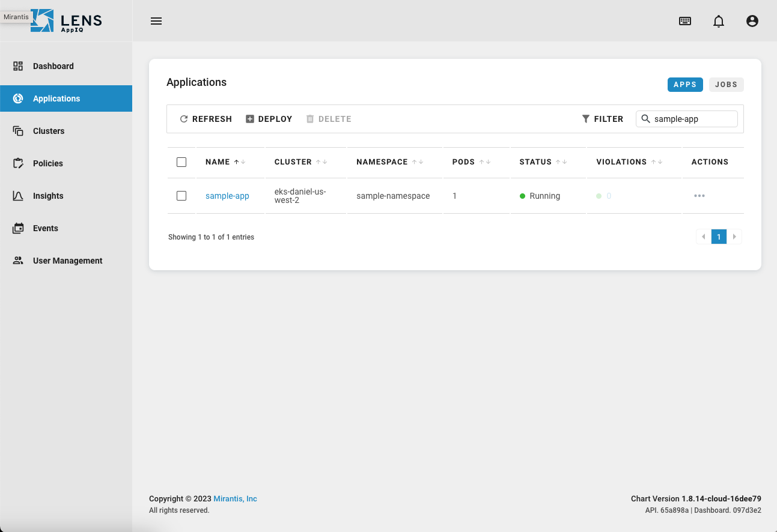Click the REFRESH button
Screen dimensions: 777x532
pos(206,119)
